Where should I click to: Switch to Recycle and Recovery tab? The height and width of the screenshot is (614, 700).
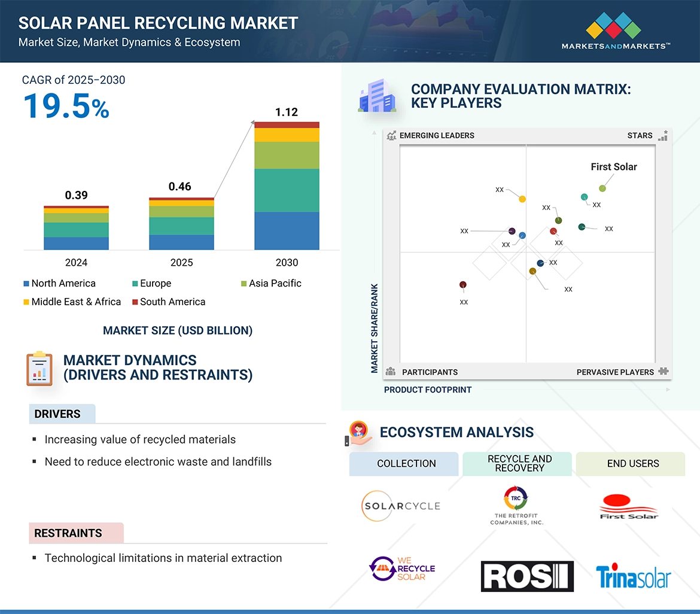(x=519, y=464)
